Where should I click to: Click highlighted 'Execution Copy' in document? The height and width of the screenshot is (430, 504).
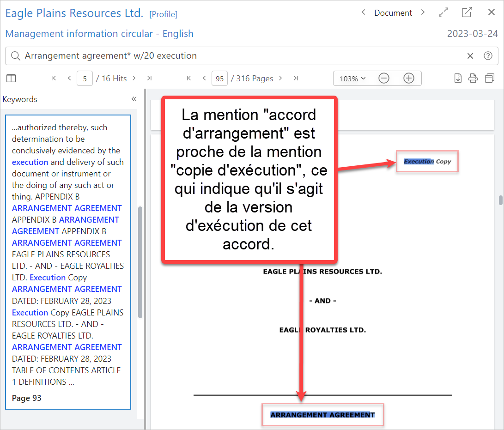click(x=427, y=161)
